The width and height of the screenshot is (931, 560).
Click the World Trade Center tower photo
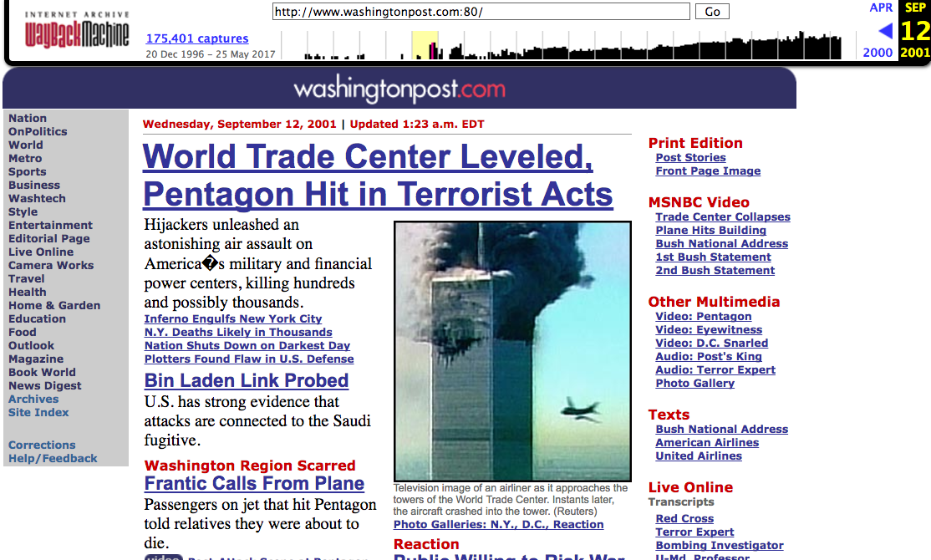512,351
